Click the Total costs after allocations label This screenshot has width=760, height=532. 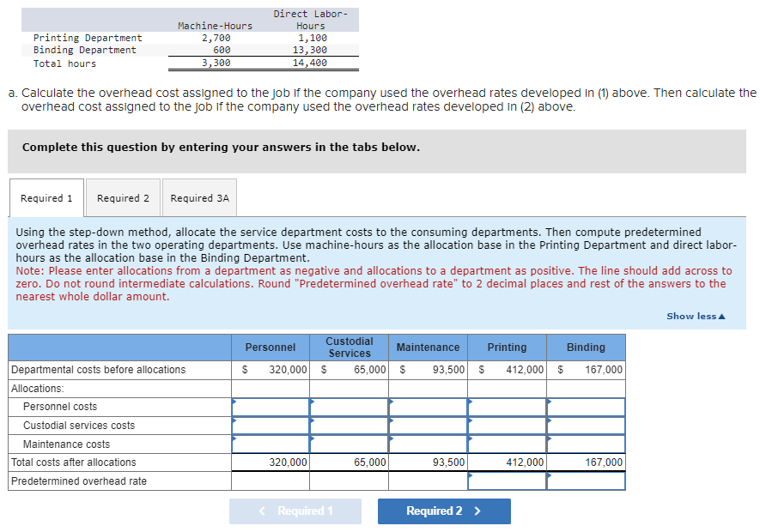point(74,462)
